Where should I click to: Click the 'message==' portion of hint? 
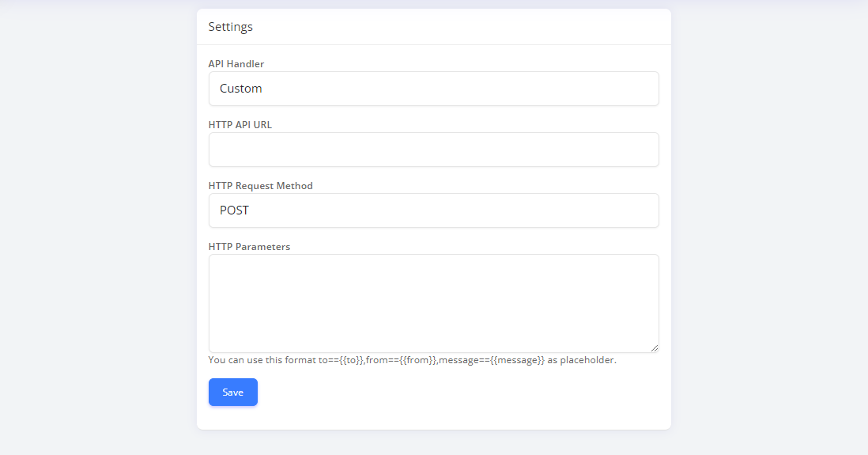[x=465, y=360]
